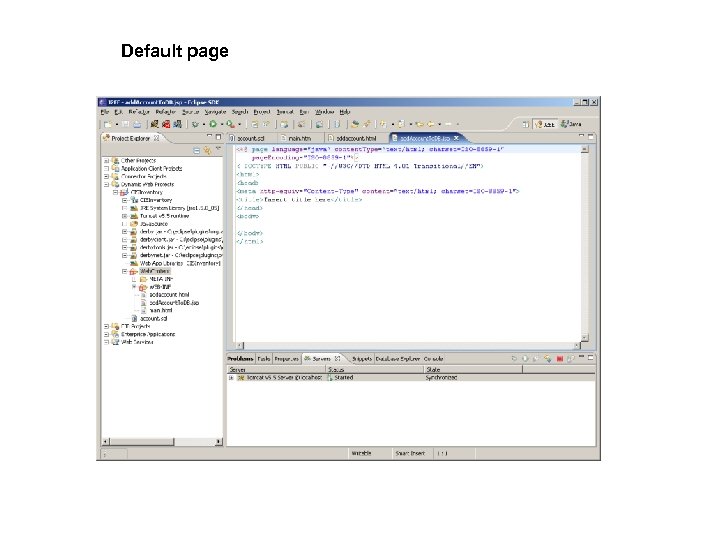Viewport: 720px width, 540px height.
Task: Select JRE System Library entry
Action: (x=180, y=208)
